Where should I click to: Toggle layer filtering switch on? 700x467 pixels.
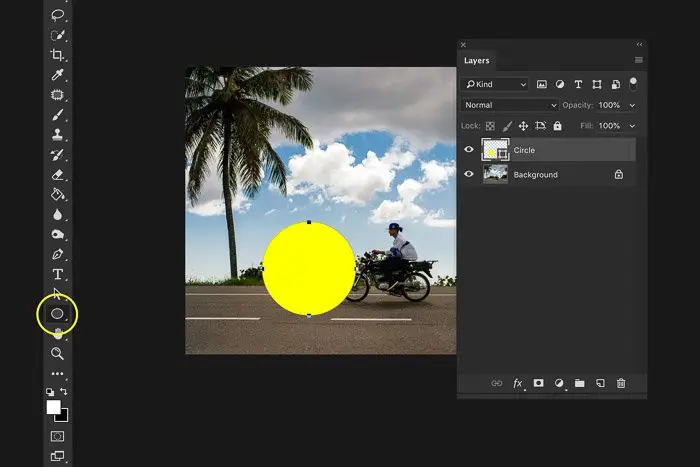pos(633,84)
